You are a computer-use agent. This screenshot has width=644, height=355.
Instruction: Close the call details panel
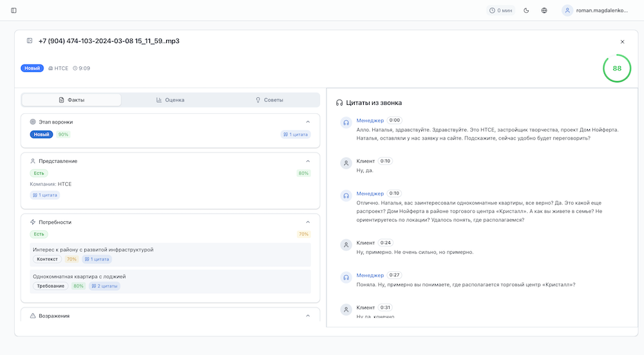tap(622, 42)
